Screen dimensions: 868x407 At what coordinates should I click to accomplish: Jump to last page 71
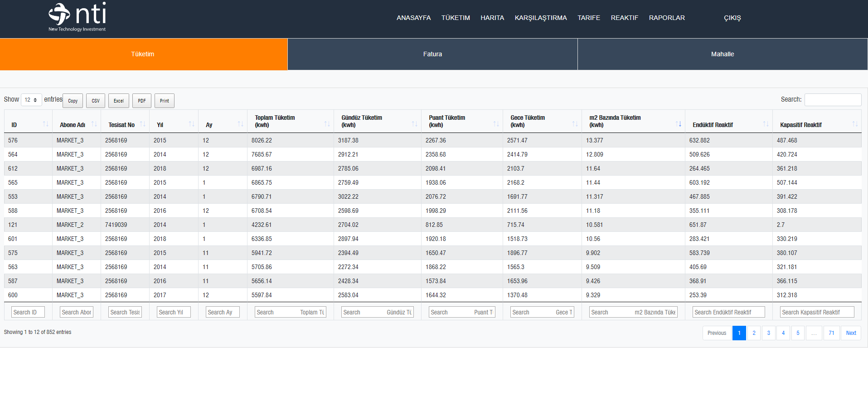831,333
